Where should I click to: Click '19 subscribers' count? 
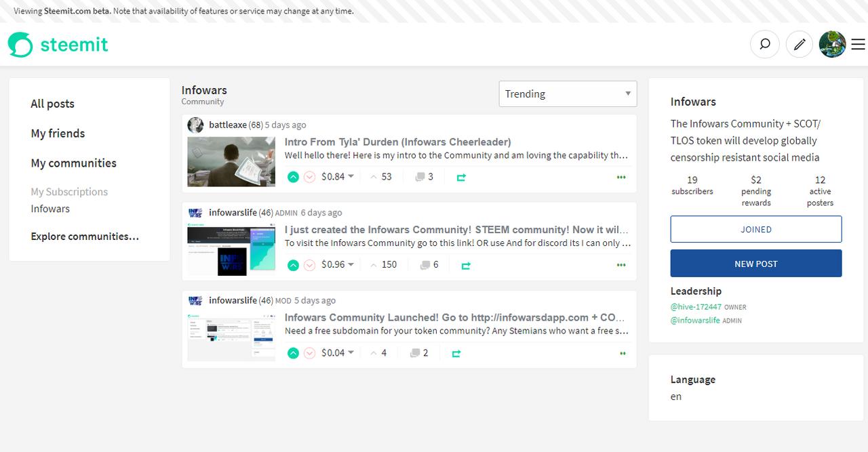coord(692,186)
